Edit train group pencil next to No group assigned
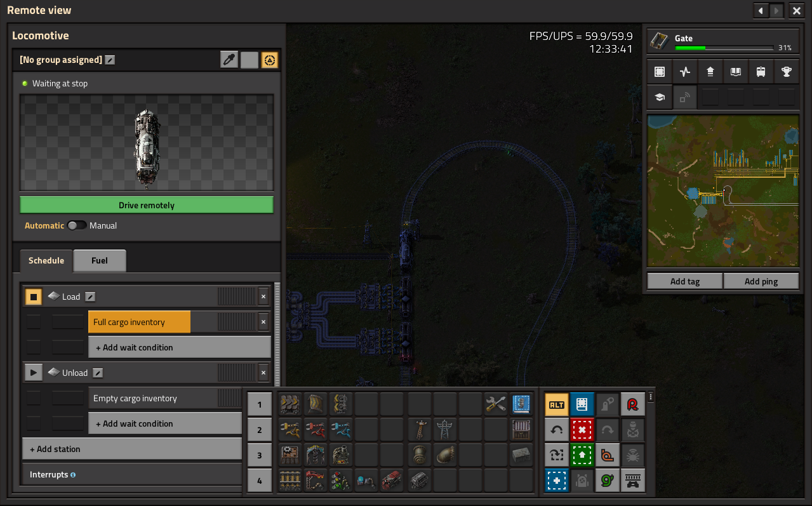This screenshot has width=812, height=506. pyautogui.click(x=110, y=60)
